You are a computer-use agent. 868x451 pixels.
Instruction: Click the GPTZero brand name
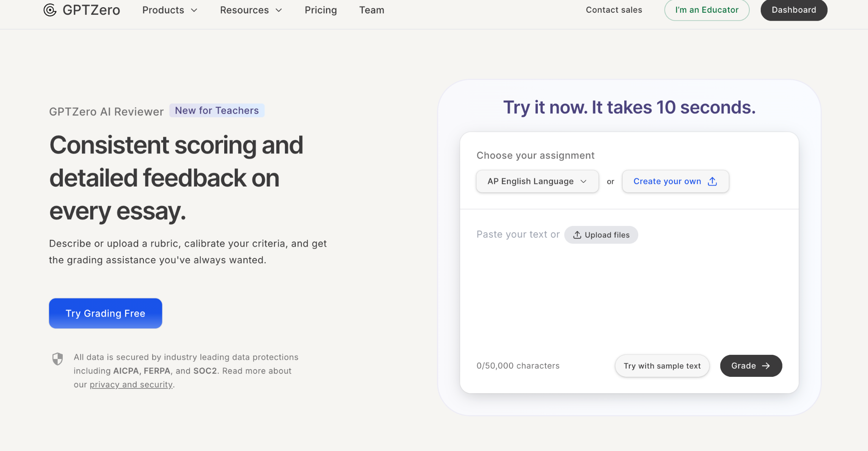[x=91, y=10]
